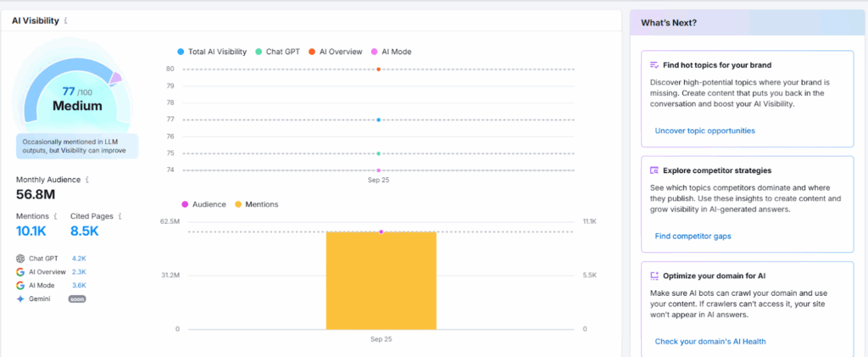Click the info icon beside AI Visibility title
Image resolution: width=868 pixels, height=357 pixels.
pyautogui.click(x=67, y=21)
